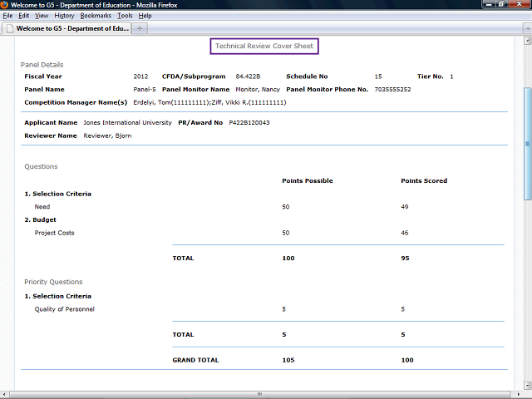532x399 pixels.
Task: Click the PR/Award number P422B120043
Action: point(249,122)
